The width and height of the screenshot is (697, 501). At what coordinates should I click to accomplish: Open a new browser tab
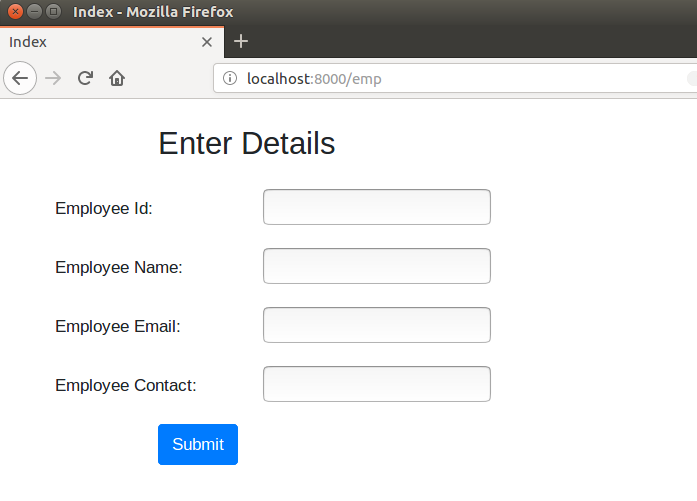click(x=240, y=41)
